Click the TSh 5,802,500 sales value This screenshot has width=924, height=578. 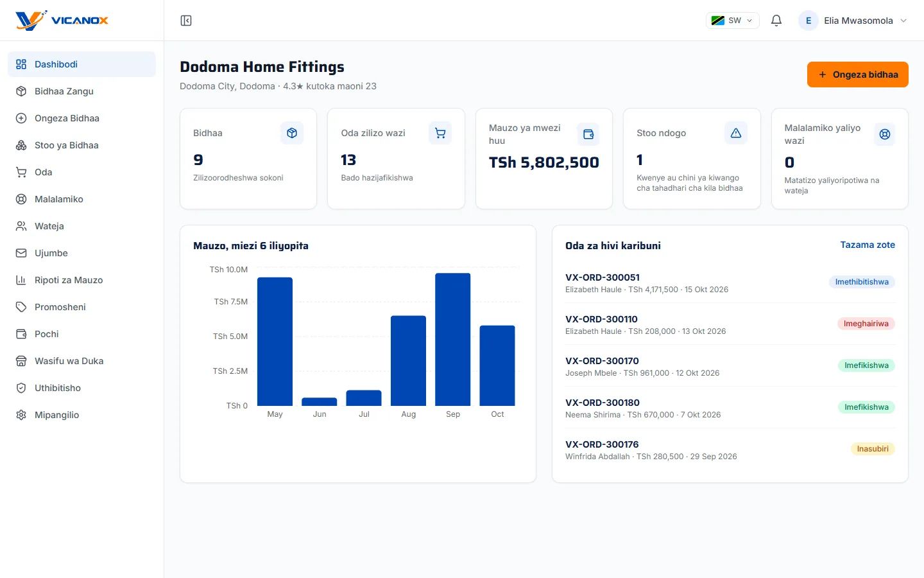pyautogui.click(x=544, y=162)
